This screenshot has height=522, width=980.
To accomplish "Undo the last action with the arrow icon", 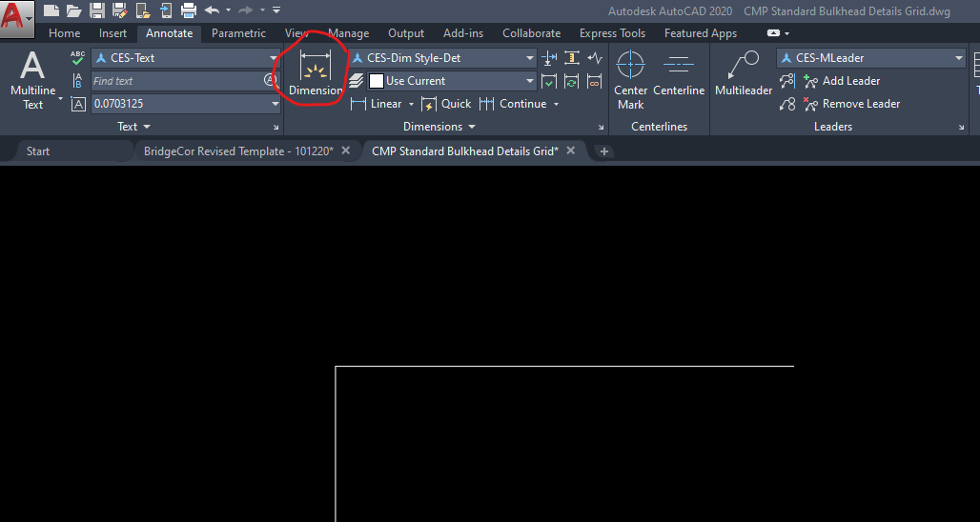I will [212, 10].
